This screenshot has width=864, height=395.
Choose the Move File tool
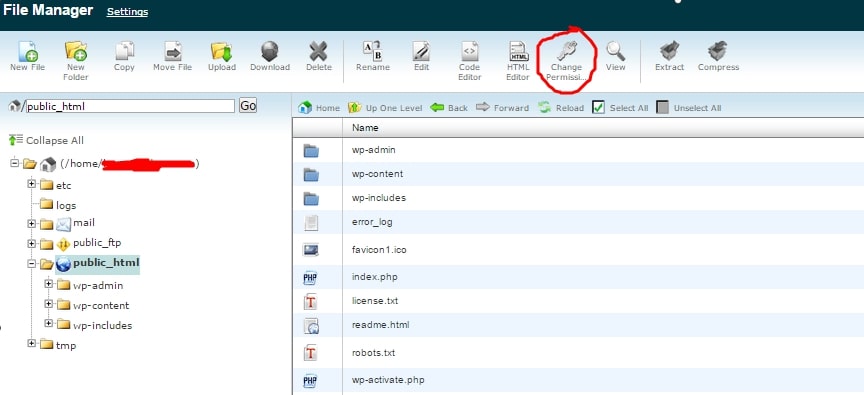click(172, 56)
